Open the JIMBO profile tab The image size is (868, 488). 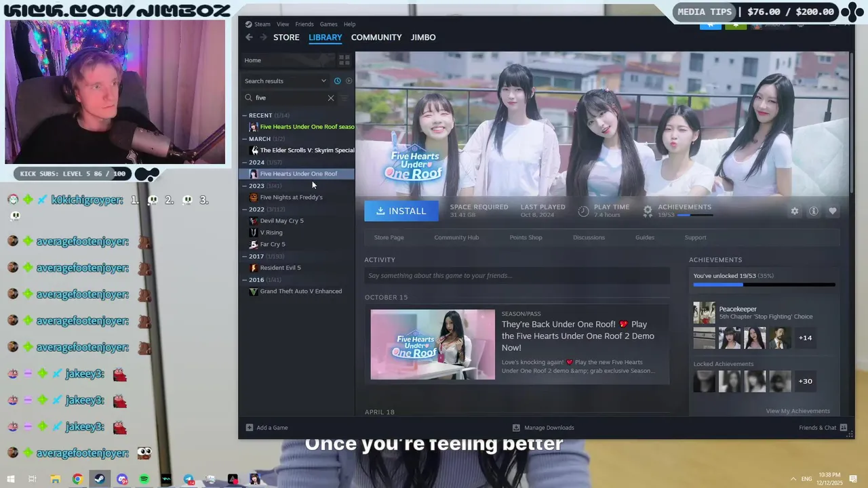423,37
